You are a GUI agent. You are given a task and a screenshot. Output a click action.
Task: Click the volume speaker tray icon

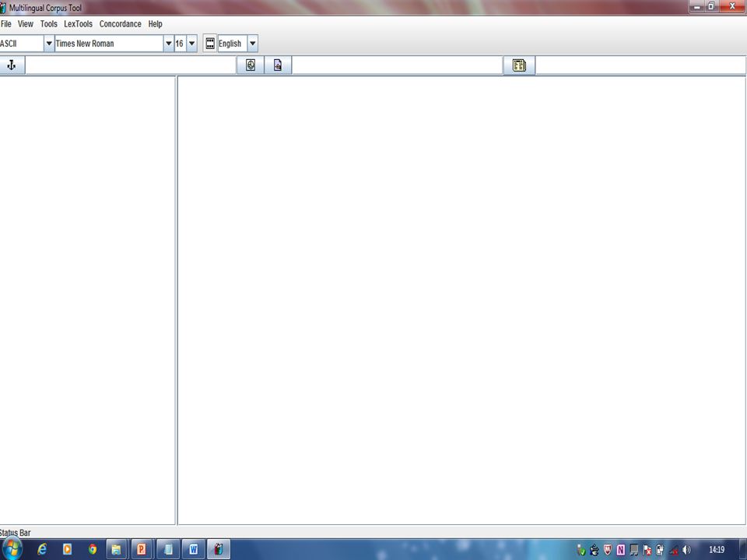coord(686,550)
